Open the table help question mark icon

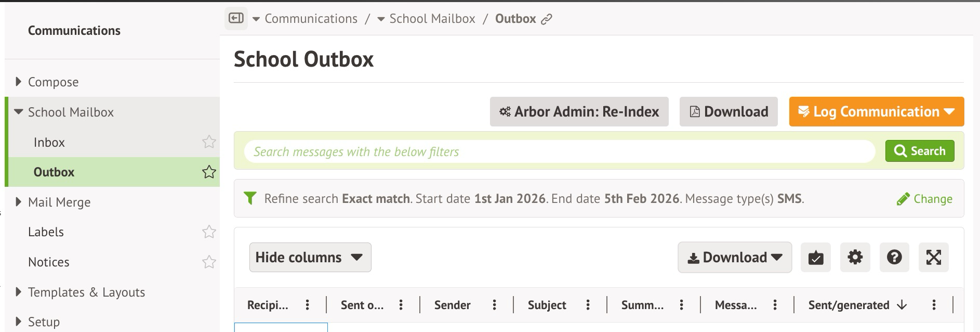click(x=894, y=257)
